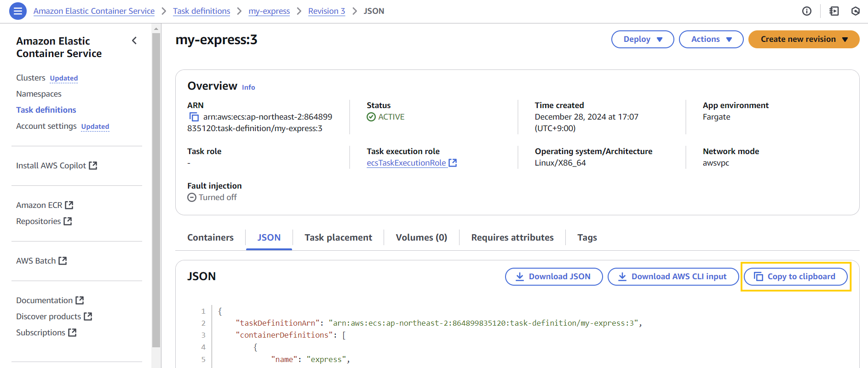Open the Task placement tab
868x368 pixels.
(x=338, y=237)
